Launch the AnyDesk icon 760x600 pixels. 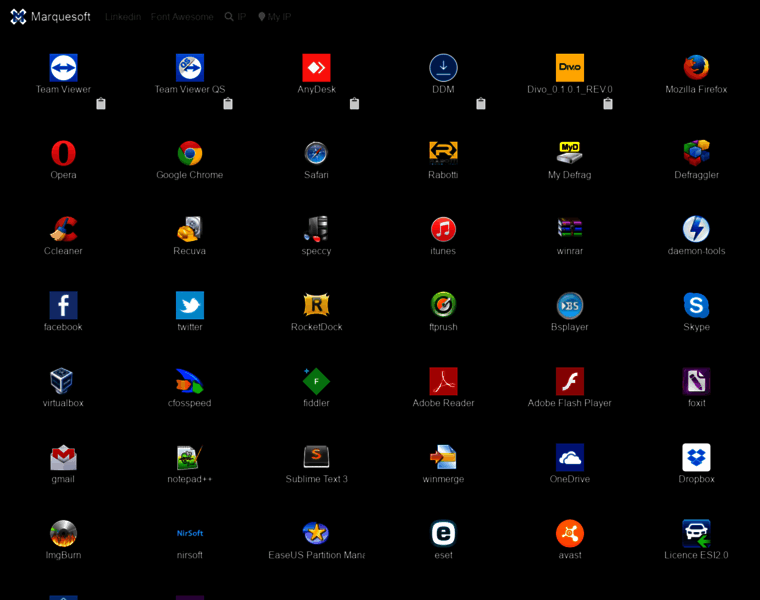pos(317,67)
